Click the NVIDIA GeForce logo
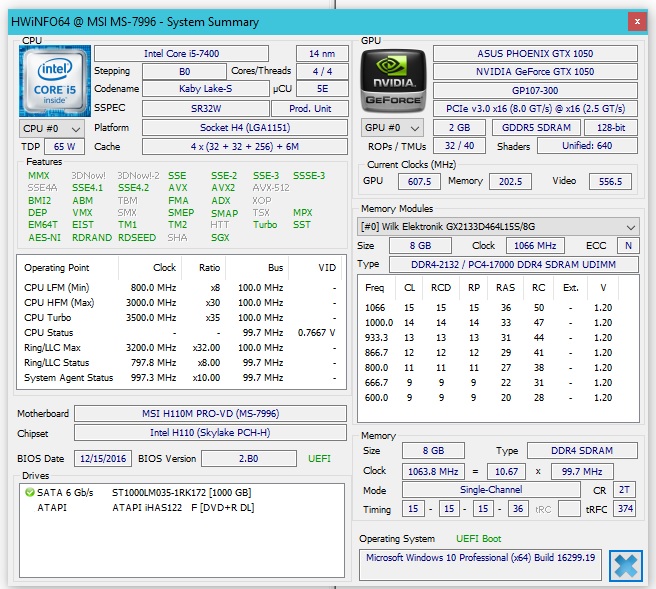Image resolution: width=656 pixels, height=589 pixels. [x=393, y=81]
